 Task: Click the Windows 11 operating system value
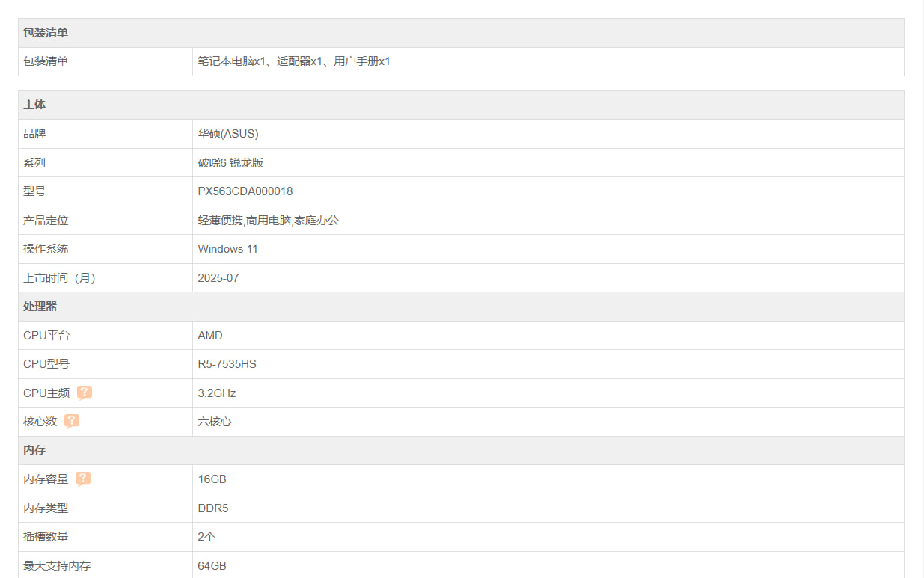227,249
